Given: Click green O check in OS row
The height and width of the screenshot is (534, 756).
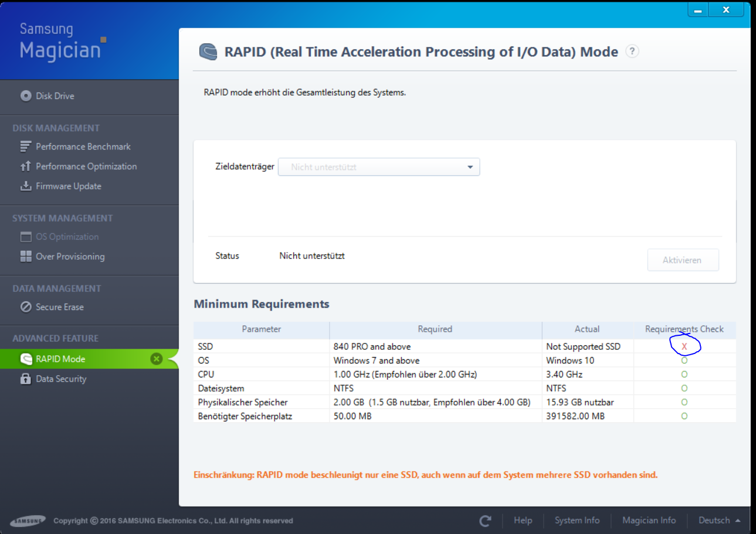Looking at the screenshot, I should 684,360.
